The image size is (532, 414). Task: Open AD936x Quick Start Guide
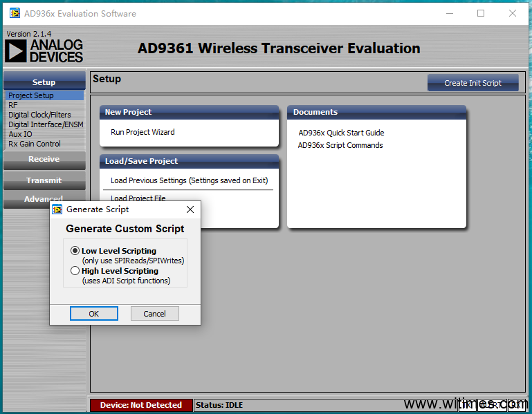pyautogui.click(x=341, y=133)
